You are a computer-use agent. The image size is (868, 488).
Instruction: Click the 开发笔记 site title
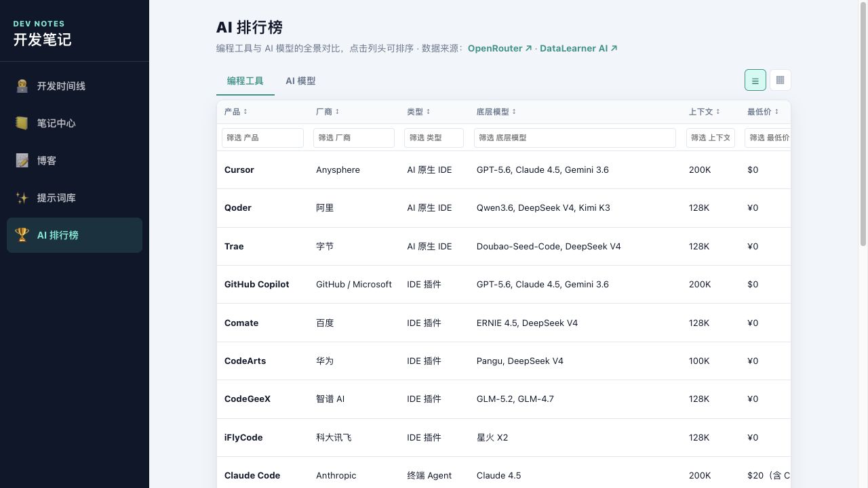pyautogui.click(x=42, y=39)
